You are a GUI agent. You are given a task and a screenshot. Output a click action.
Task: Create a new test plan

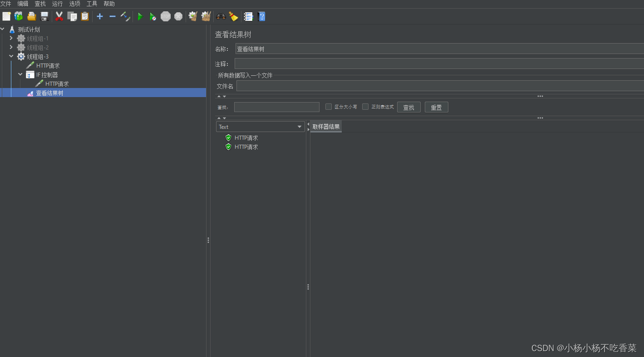pyautogui.click(x=6, y=17)
